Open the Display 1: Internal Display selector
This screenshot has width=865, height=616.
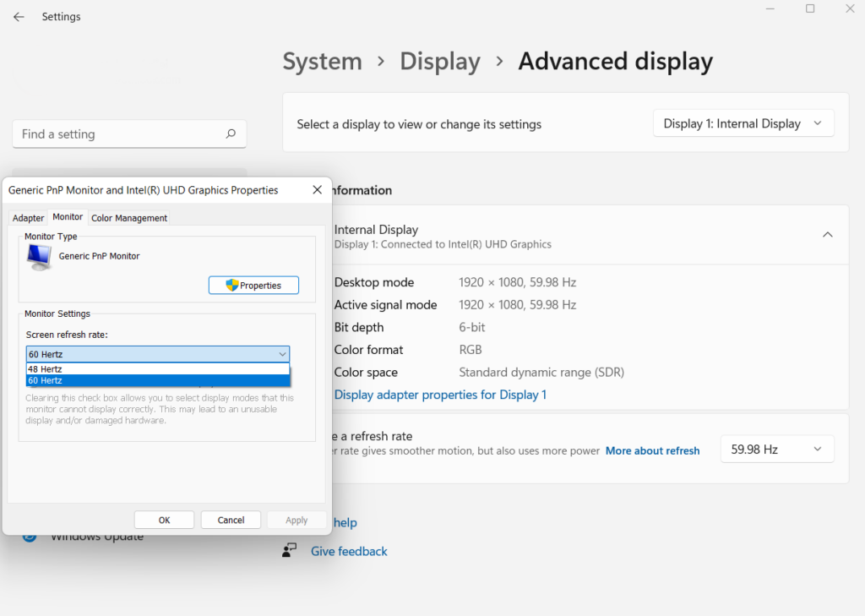pos(743,123)
